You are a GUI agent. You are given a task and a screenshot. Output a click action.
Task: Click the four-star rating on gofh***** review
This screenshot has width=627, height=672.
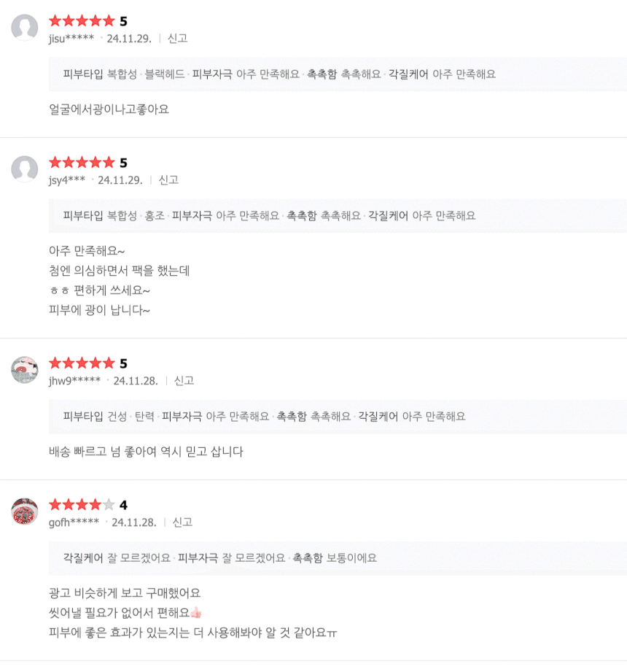click(x=82, y=505)
